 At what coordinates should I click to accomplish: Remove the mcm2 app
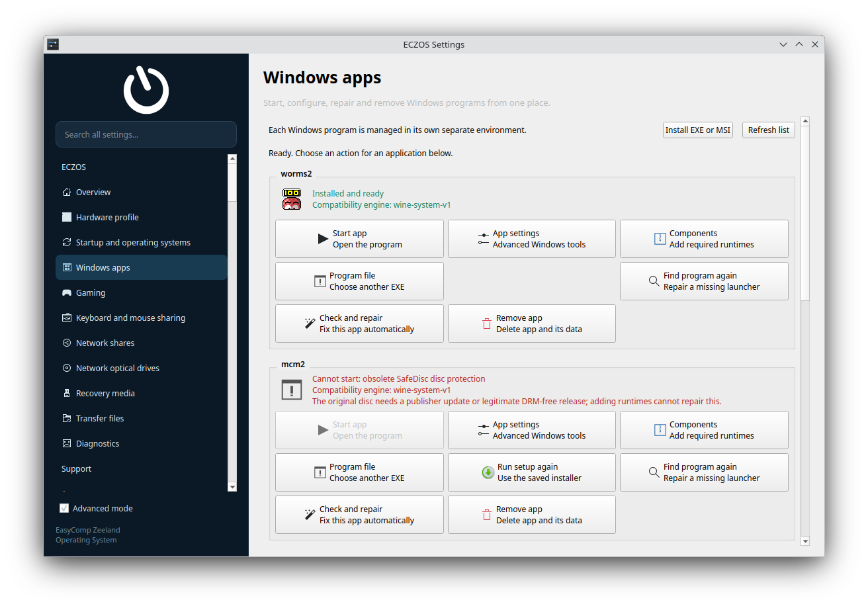[532, 515]
